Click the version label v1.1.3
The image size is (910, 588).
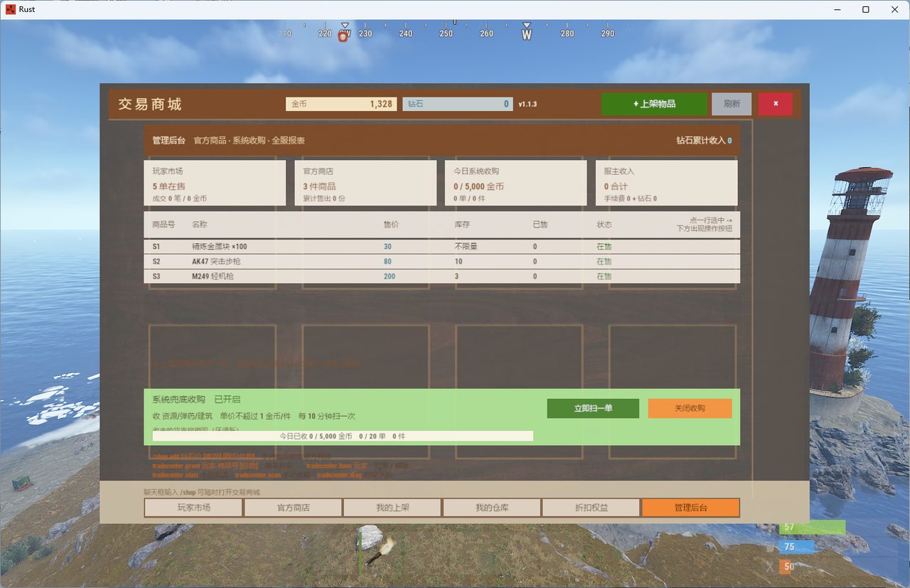pyautogui.click(x=528, y=105)
